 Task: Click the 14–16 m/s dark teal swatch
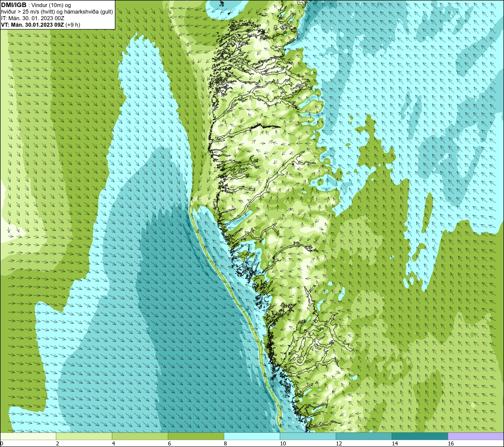pos(420,436)
